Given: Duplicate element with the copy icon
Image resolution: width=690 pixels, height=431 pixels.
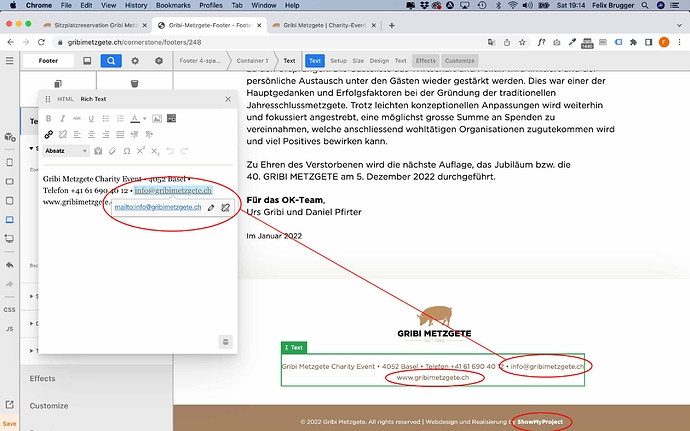Looking at the screenshot, I should (x=58, y=83).
